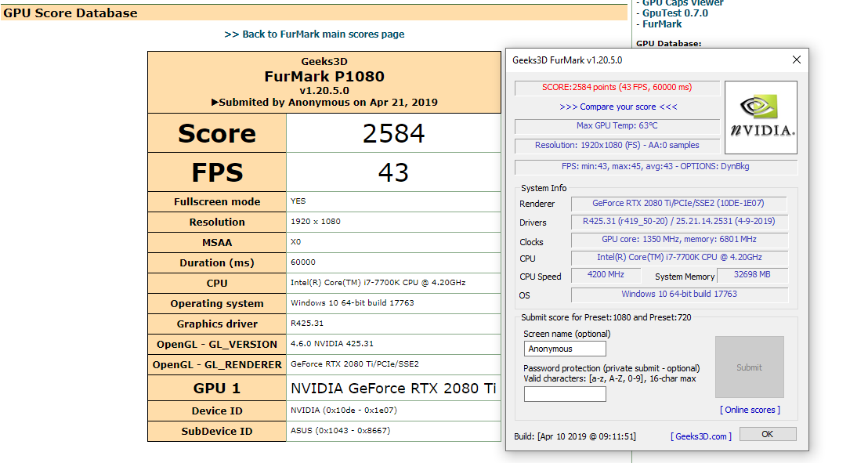
Task: Open the Back to FurMark main scores page link
Action: coord(314,34)
